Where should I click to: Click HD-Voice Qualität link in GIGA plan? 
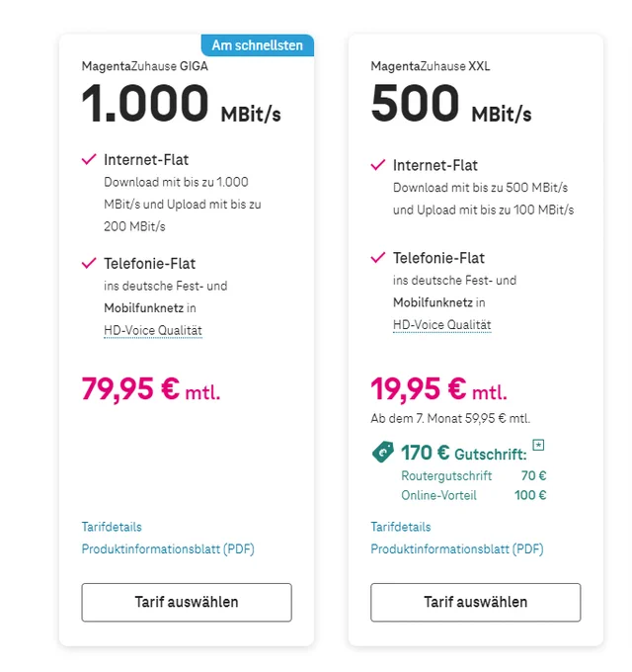click(x=153, y=330)
